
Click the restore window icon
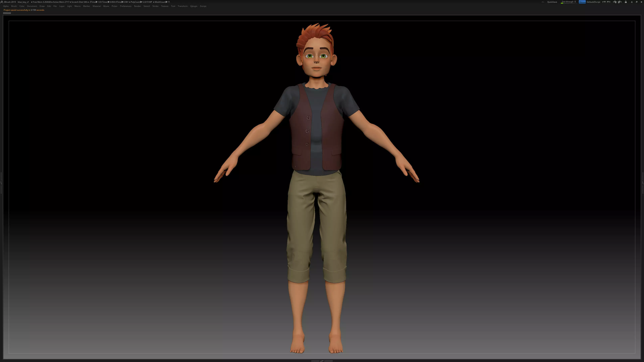click(637, 2)
